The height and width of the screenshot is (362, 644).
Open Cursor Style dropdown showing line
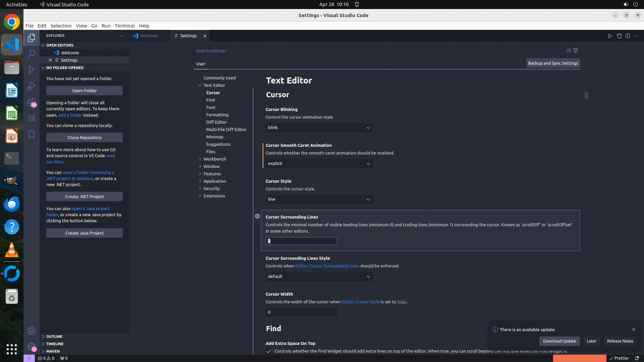click(319, 199)
